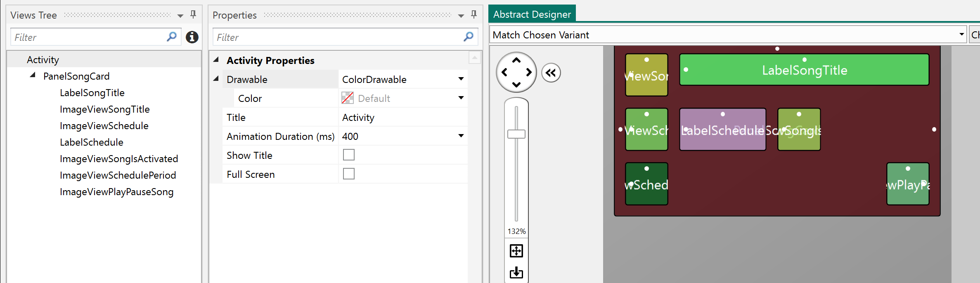The image size is (980, 283).
Task: Select ImageViewSongIsActivated tree item
Action: 119,159
